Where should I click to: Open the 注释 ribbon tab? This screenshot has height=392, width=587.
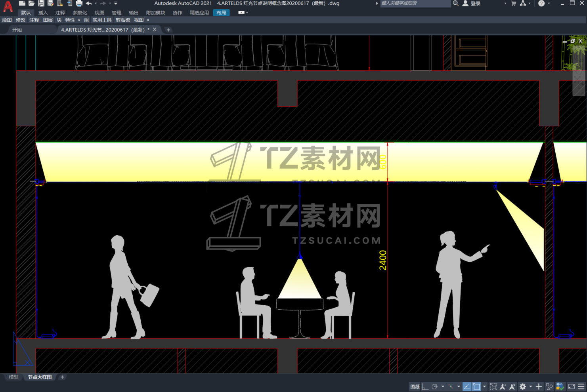pos(60,13)
